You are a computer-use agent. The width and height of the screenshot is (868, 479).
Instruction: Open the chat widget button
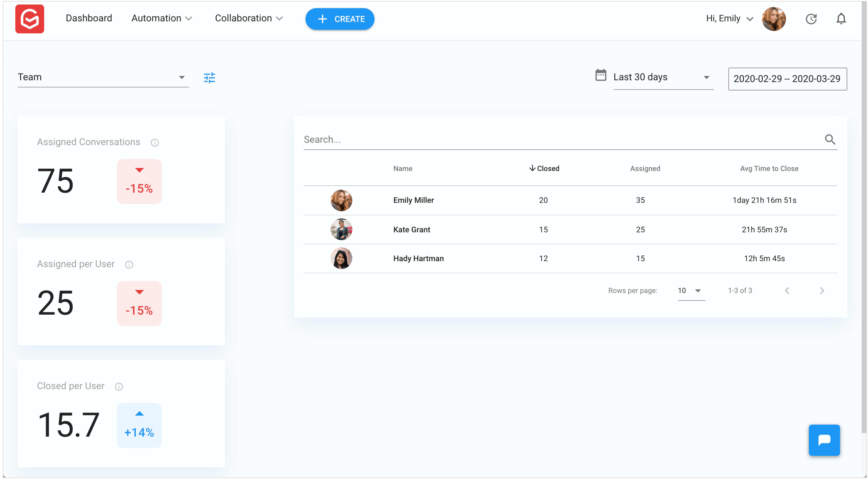pyautogui.click(x=824, y=440)
